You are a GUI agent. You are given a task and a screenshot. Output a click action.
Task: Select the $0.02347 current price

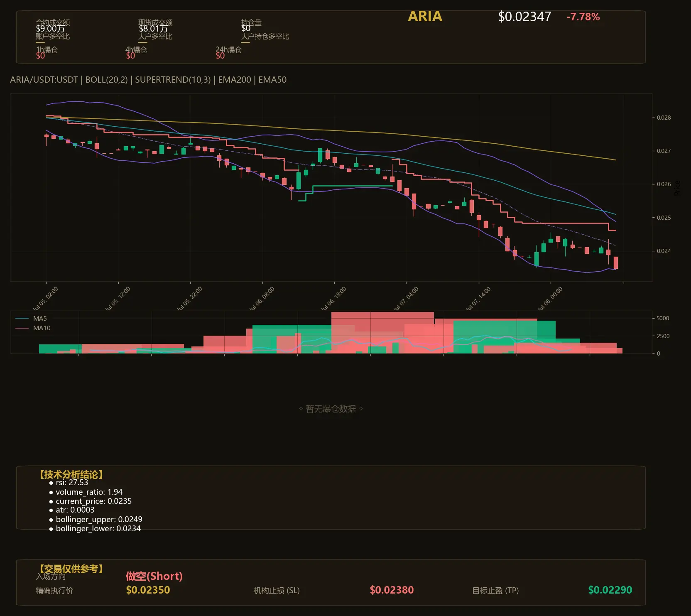[524, 17]
